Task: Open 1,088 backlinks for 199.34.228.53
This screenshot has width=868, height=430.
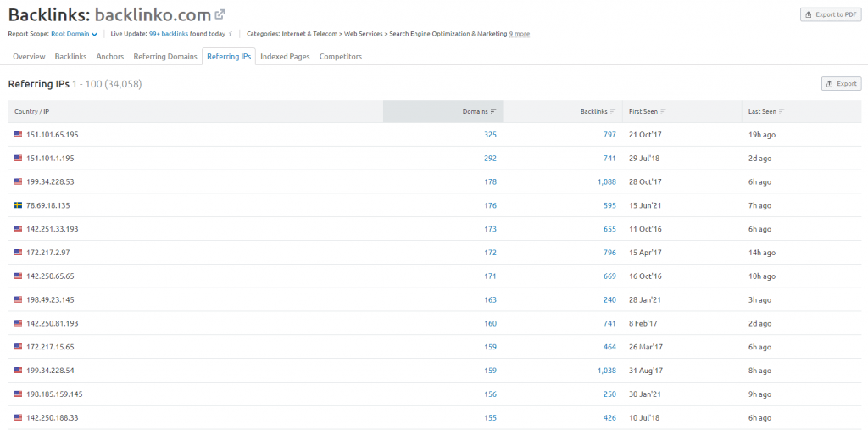Action: coord(607,181)
